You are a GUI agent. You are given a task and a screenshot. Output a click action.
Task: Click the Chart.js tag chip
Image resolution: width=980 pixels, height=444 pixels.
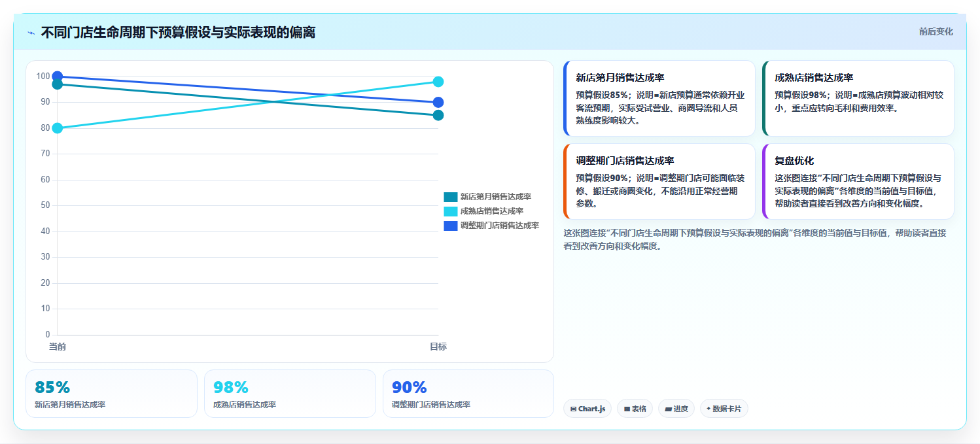pos(587,409)
